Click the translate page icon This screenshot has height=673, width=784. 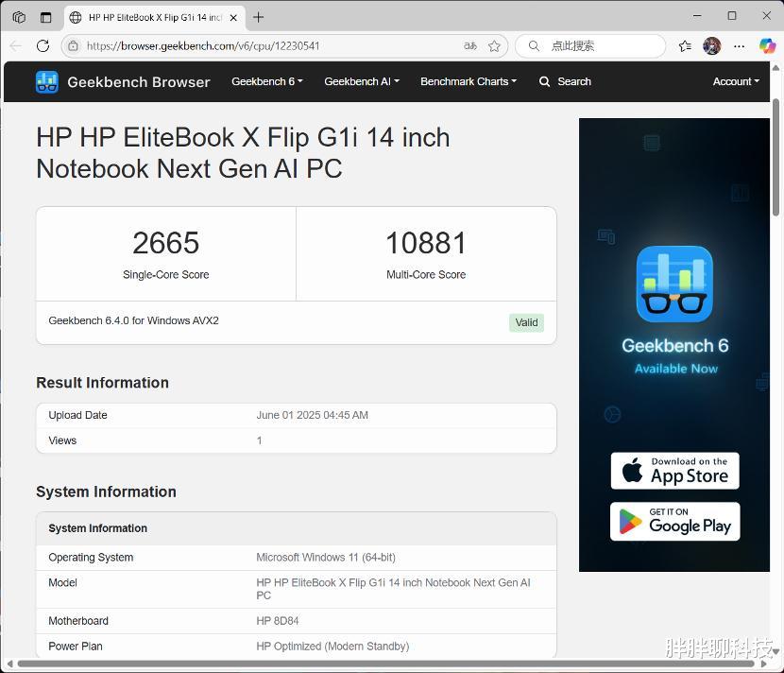[470, 46]
